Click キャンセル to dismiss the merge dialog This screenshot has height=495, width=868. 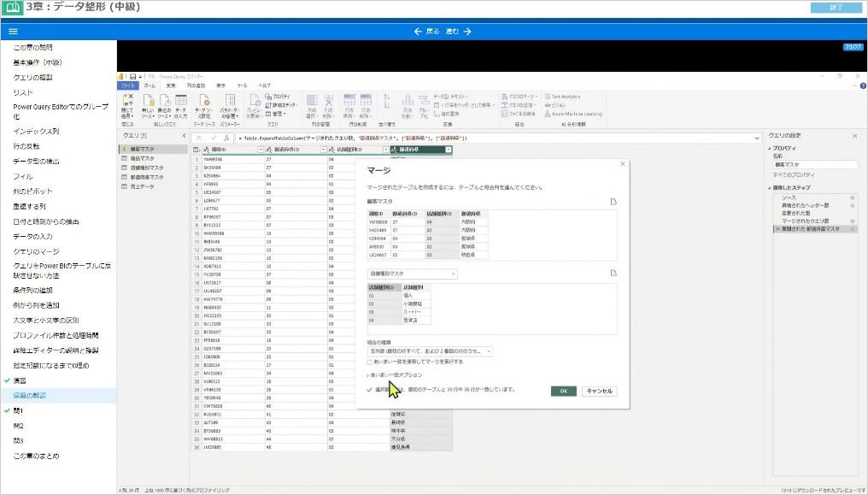pyautogui.click(x=599, y=391)
